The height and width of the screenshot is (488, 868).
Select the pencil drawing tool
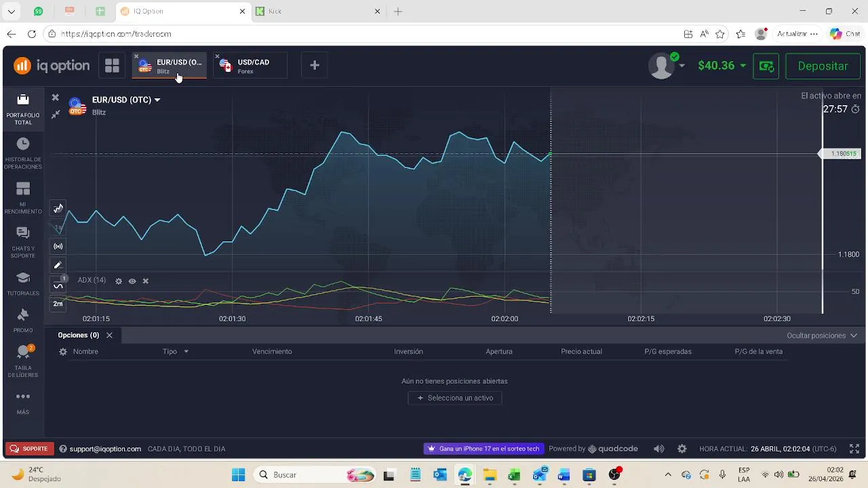pyautogui.click(x=58, y=266)
